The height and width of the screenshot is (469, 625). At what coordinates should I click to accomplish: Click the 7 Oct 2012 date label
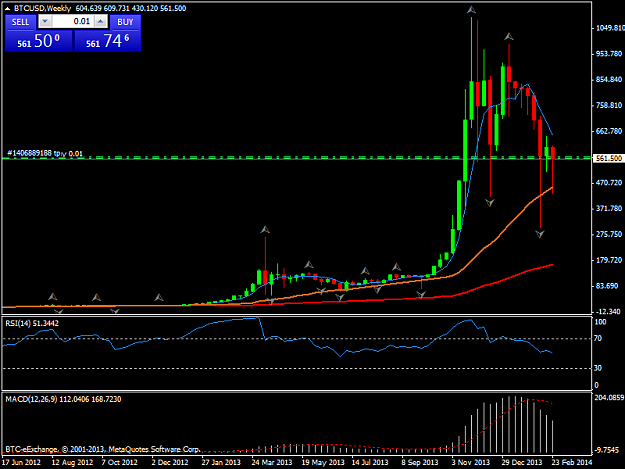point(119,462)
